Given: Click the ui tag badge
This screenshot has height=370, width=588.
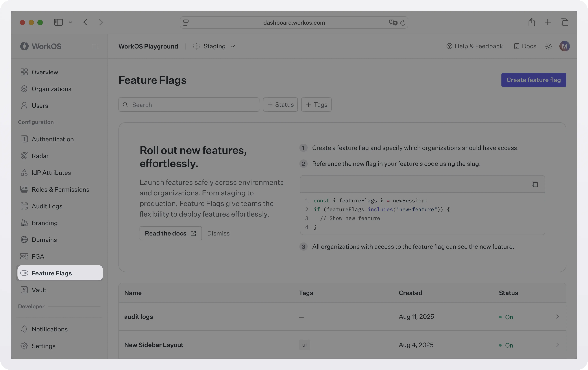Looking at the screenshot, I should (304, 345).
